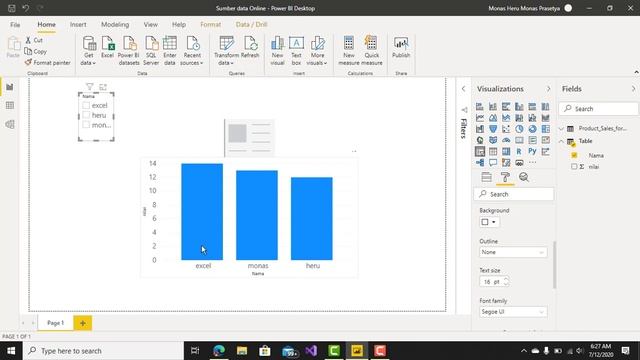Viewport: 640px width, 360px height.
Task: Switch to the Modeling ribbon tab
Action: [x=115, y=24]
